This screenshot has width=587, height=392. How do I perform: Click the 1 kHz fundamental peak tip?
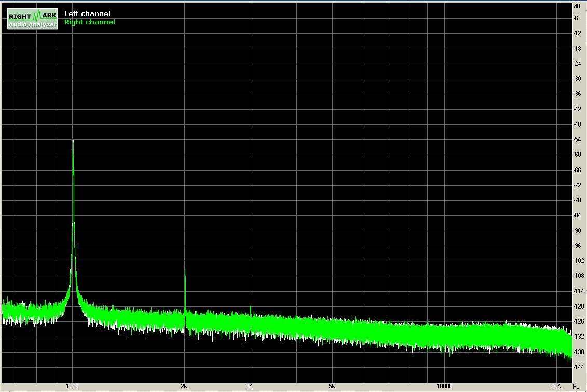tap(73, 141)
